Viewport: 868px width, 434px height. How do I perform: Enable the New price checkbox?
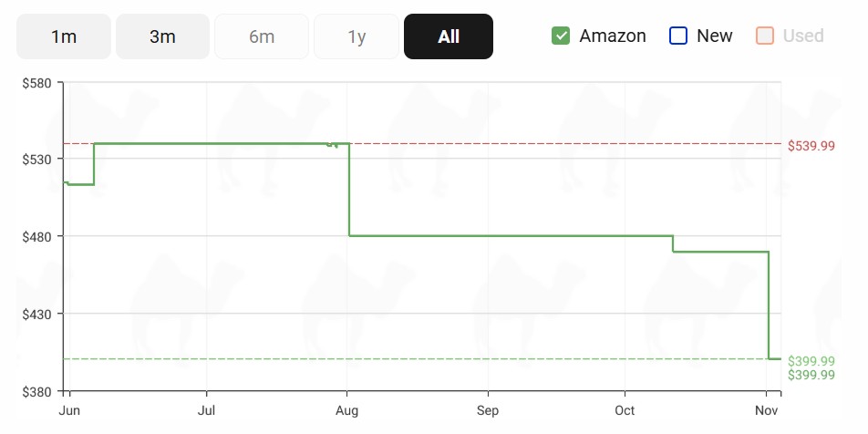click(x=677, y=36)
